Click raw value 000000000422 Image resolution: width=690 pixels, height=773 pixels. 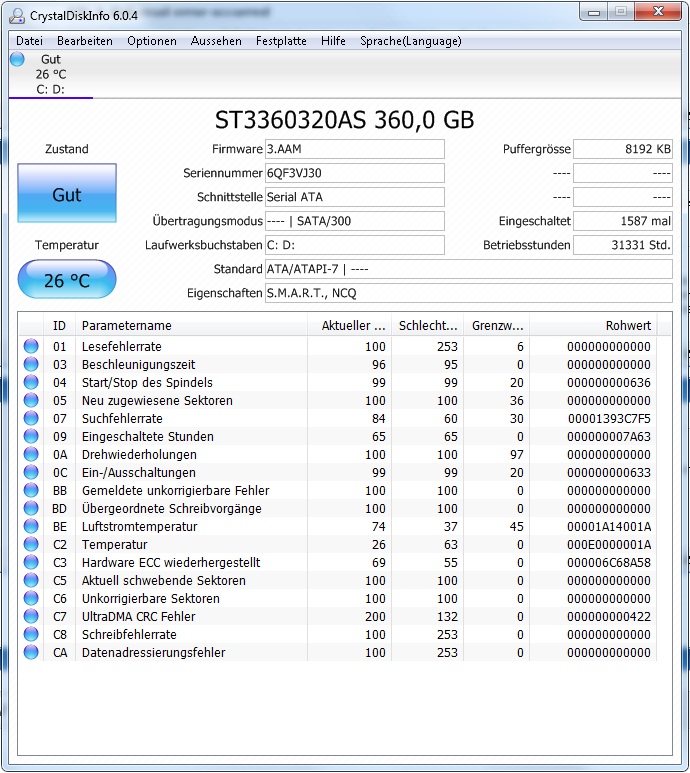609,616
